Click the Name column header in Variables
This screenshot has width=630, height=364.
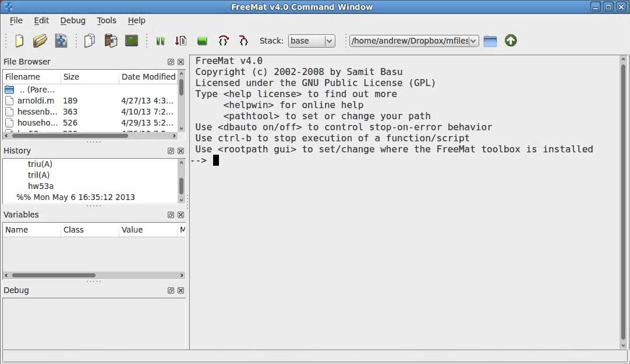click(32, 230)
